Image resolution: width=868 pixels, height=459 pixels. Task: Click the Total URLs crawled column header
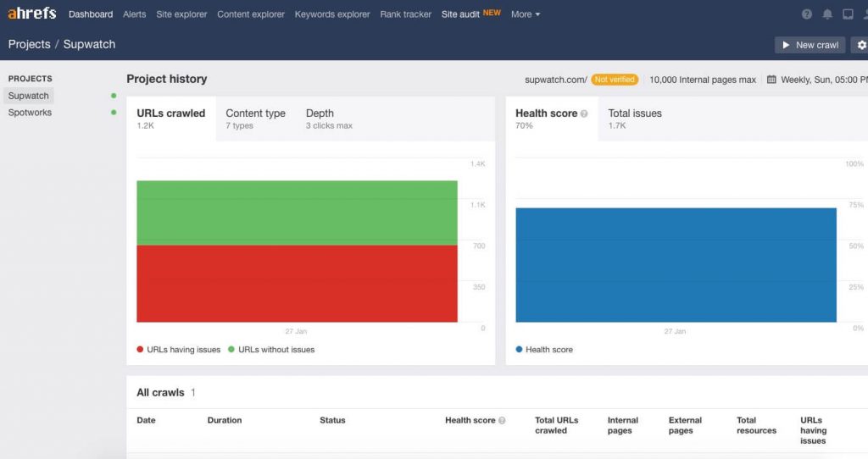(x=556, y=425)
